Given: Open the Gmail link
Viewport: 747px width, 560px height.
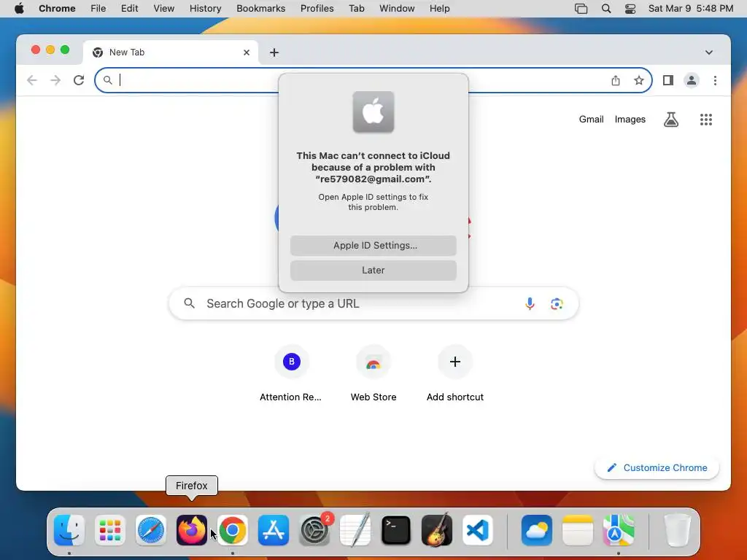Looking at the screenshot, I should 591,120.
